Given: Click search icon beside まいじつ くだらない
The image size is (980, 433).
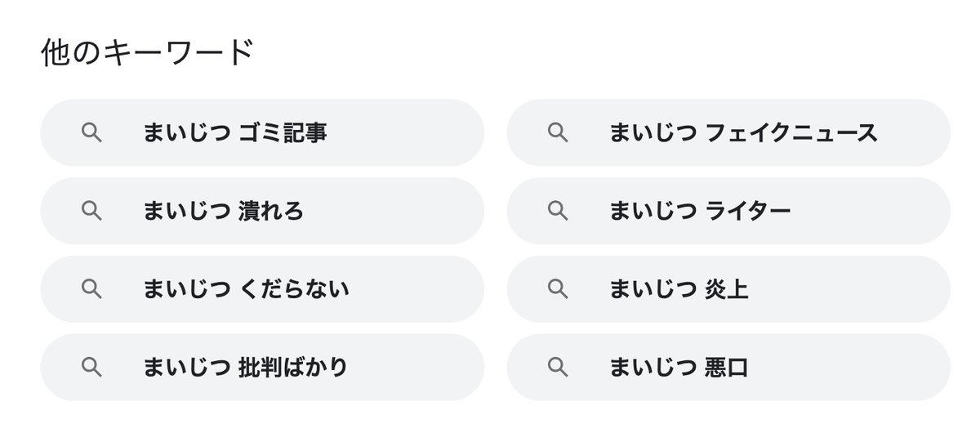Looking at the screenshot, I should [92, 289].
